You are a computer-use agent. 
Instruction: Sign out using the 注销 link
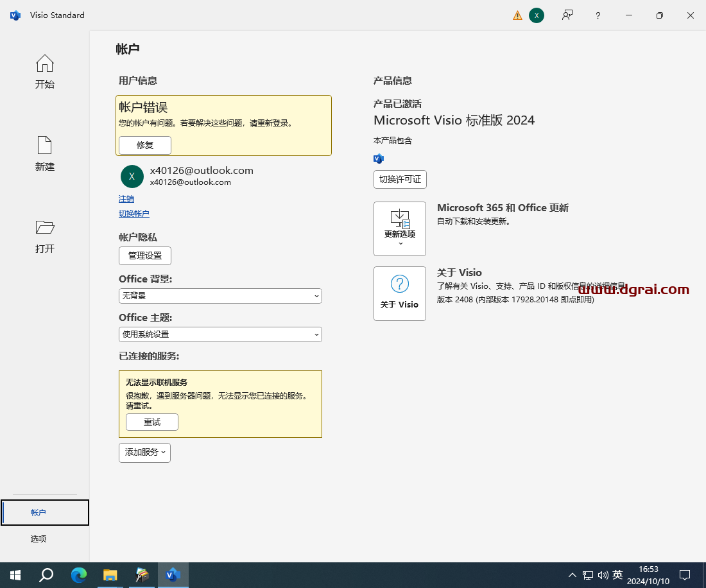126,199
